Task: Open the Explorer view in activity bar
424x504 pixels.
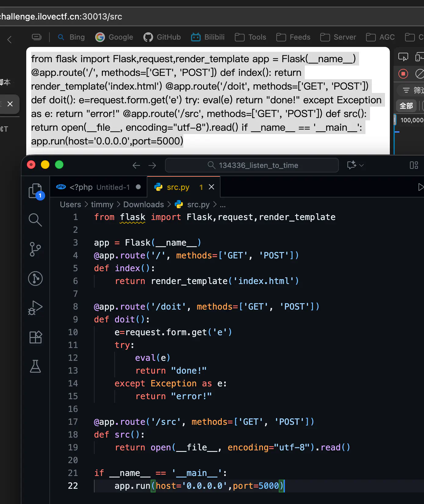Action: point(35,191)
